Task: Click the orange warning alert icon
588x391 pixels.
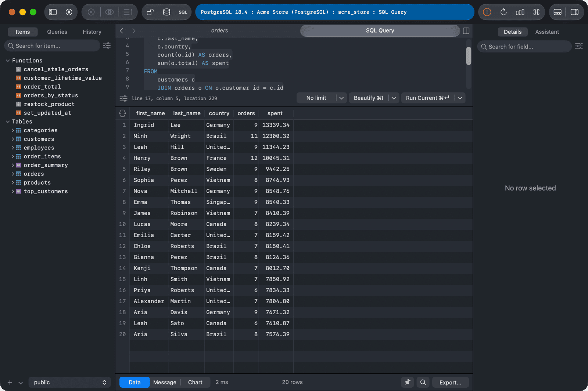Action: coord(487,12)
